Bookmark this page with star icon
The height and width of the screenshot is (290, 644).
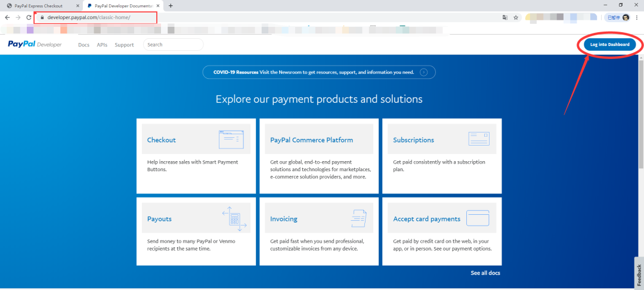point(516,18)
